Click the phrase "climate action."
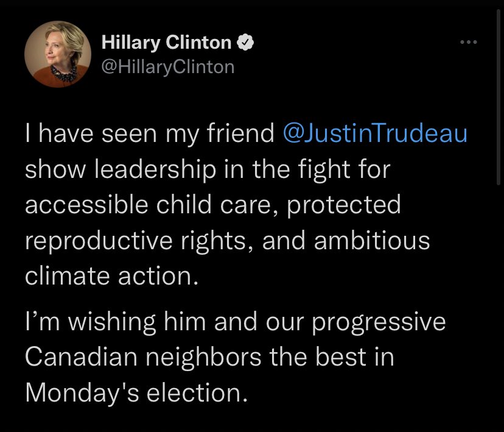 pos(111,275)
